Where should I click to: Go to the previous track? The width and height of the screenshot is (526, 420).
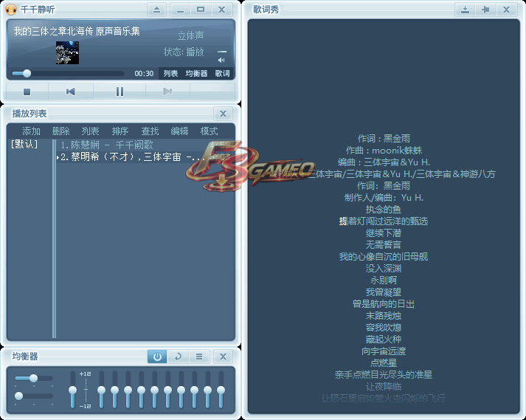click(70, 92)
